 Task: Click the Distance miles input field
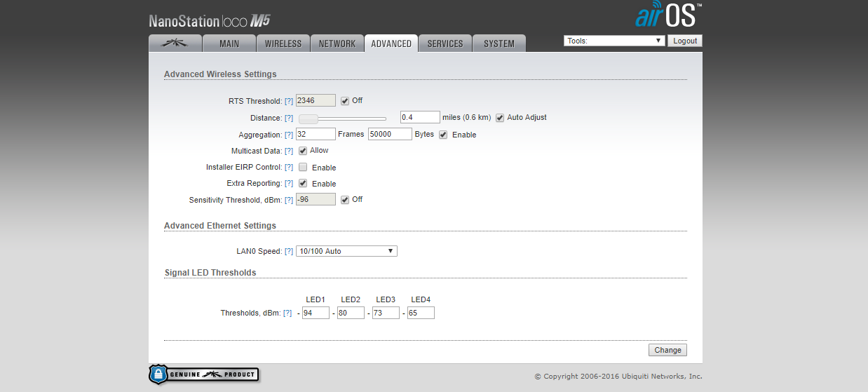[420, 117]
